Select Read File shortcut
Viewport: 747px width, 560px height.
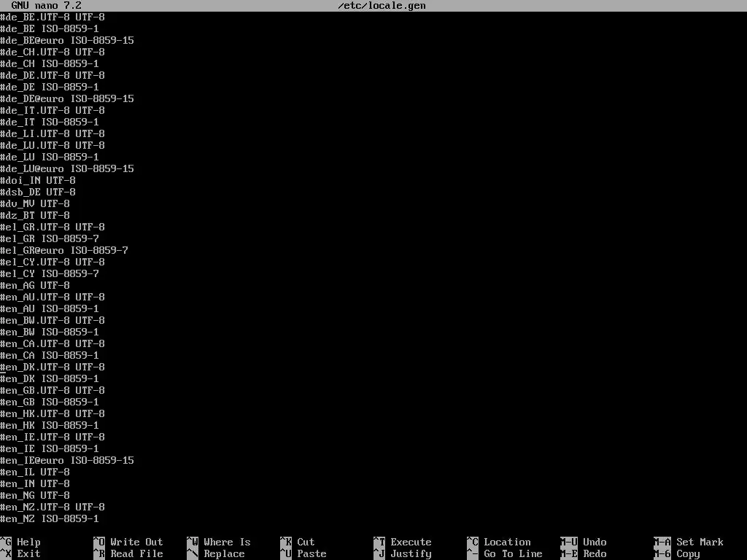pyautogui.click(x=136, y=554)
